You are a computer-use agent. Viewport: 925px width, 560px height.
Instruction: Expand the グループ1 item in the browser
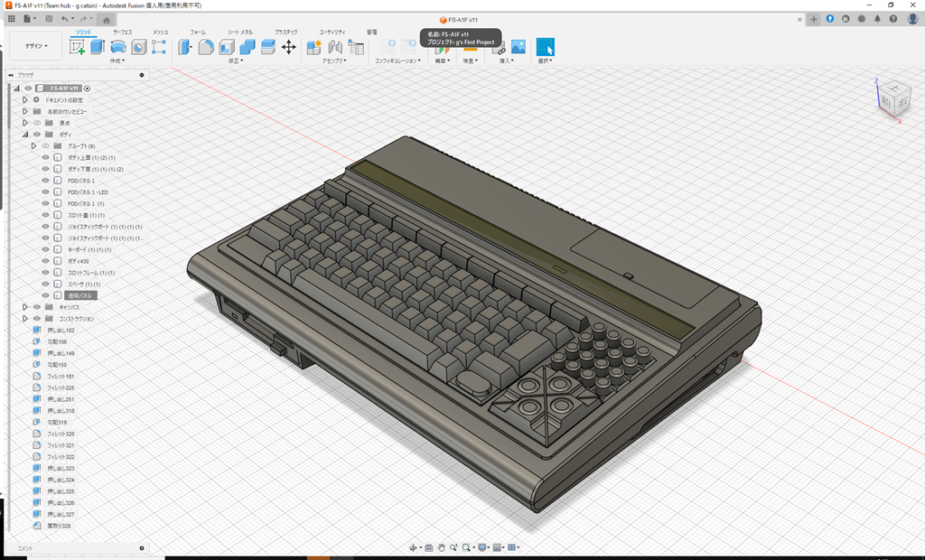point(33,145)
